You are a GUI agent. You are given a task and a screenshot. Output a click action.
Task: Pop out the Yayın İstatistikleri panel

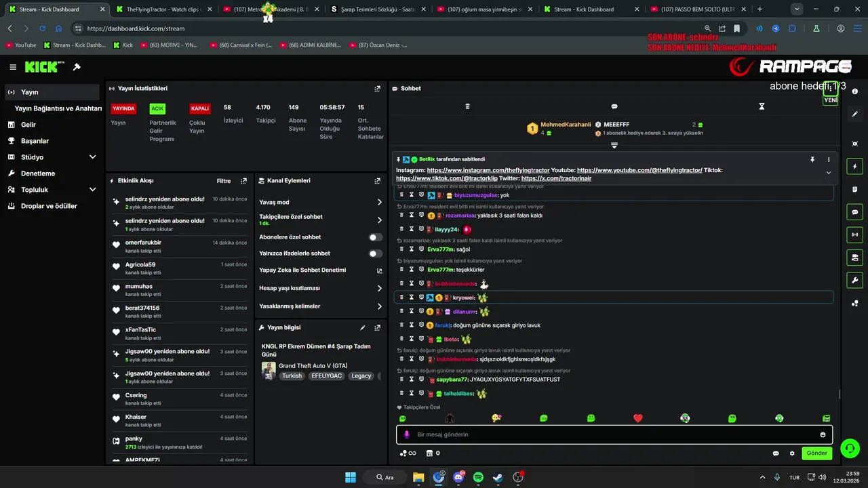click(378, 89)
